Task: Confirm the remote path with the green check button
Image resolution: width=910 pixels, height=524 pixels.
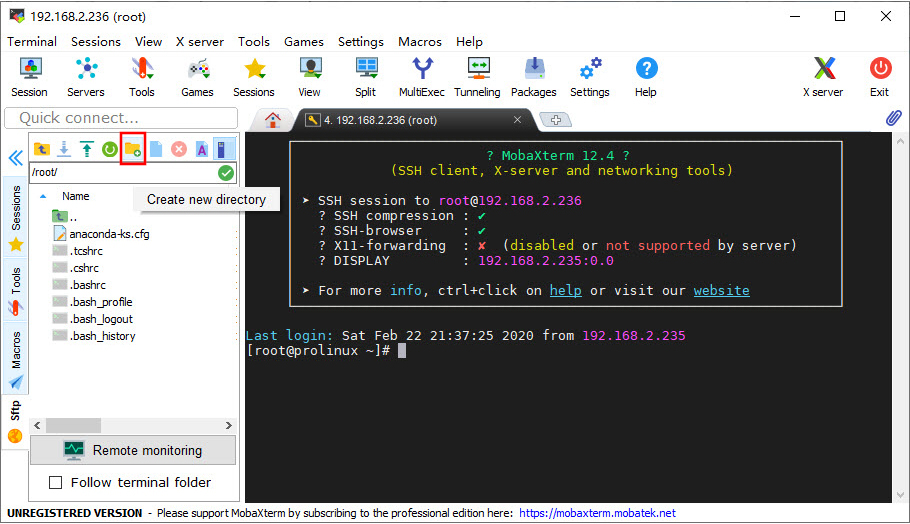Action: [226, 173]
